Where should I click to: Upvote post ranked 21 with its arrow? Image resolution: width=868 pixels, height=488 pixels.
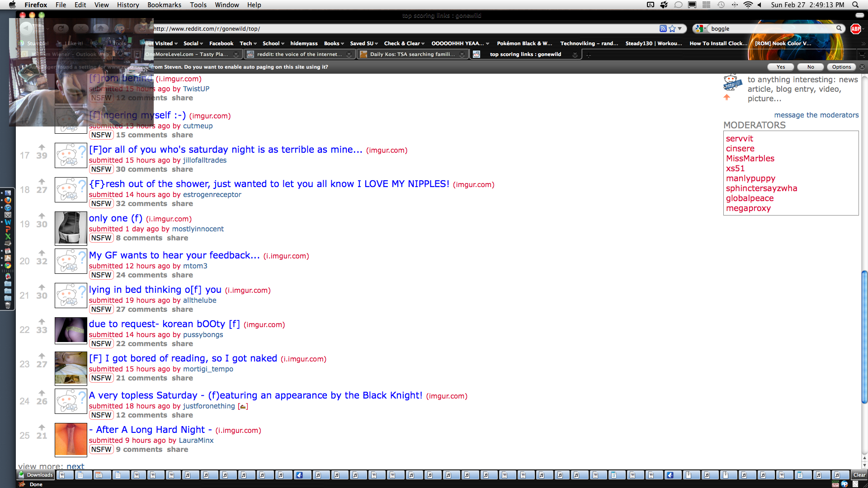click(x=42, y=287)
